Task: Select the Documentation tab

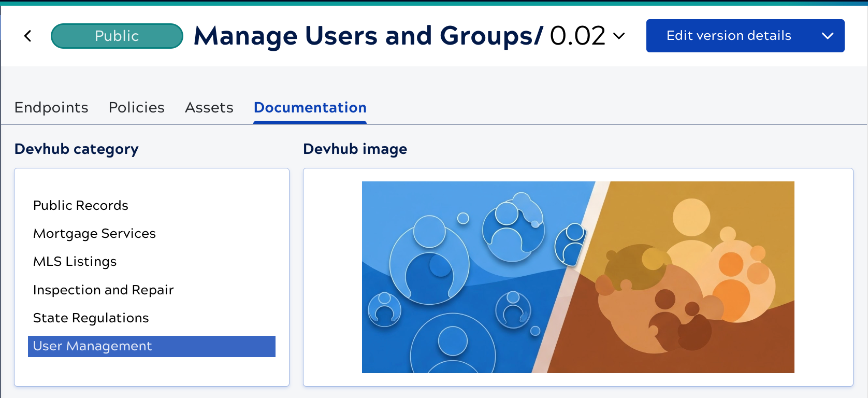Action: click(x=310, y=107)
